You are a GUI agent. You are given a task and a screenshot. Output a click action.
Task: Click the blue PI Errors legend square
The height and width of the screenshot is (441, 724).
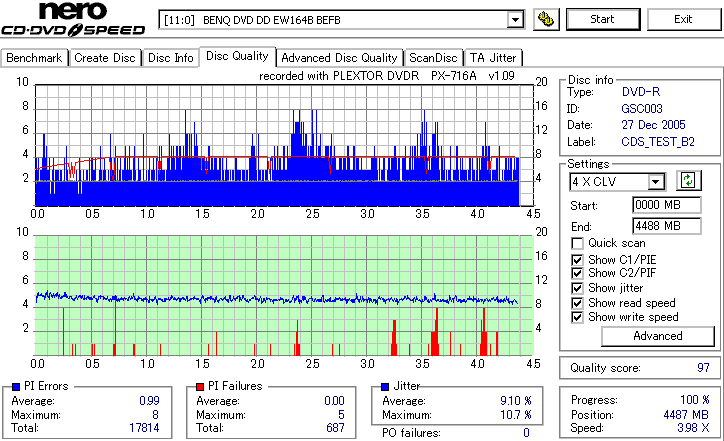point(16,387)
